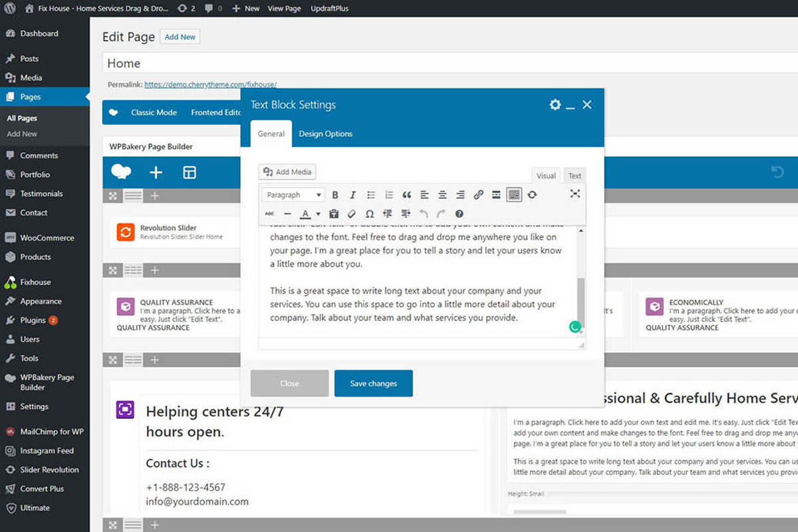Viewport: 798px width, 532px height.
Task: Toggle the editor toolbar kitchen sink
Action: 513,195
